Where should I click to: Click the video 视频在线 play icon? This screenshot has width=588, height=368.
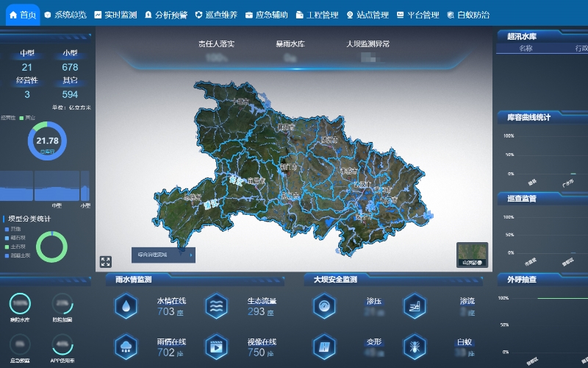tap(216, 346)
